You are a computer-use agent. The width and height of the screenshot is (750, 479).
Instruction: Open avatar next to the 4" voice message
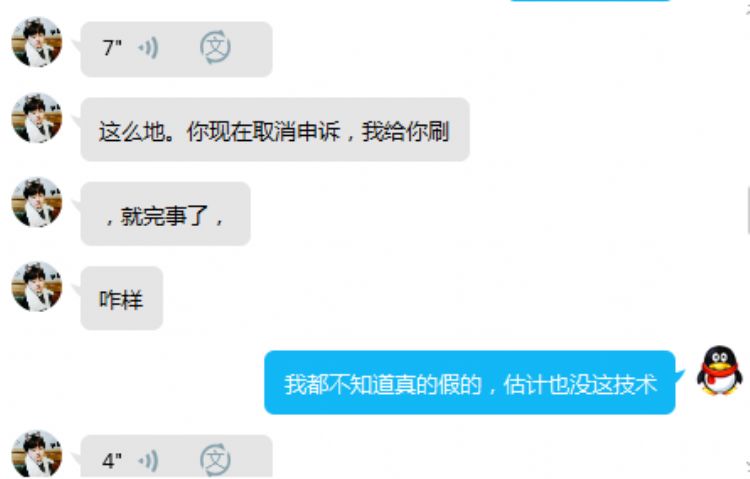coord(37,454)
